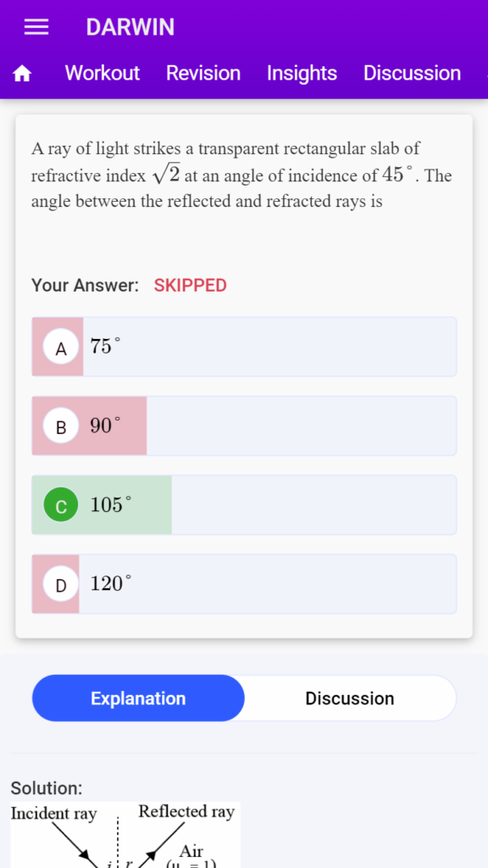Choose the 120° answer bar
This screenshot has width=488, height=868.
coord(244,584)
